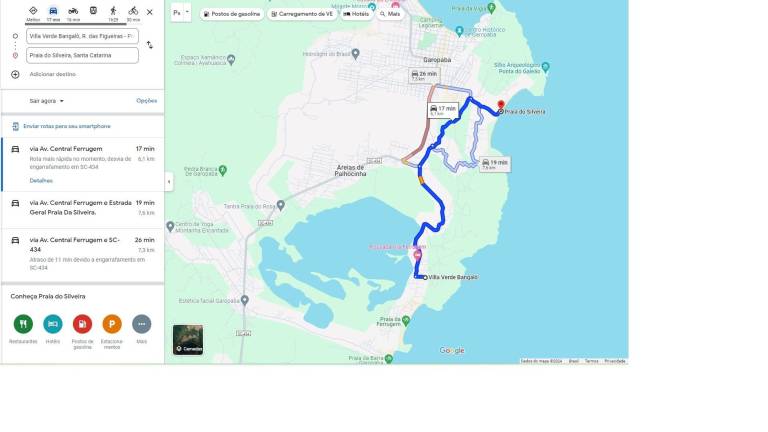Select the driving travel mode icon
Screen dimensions: 768x432
tap(53, 13)
